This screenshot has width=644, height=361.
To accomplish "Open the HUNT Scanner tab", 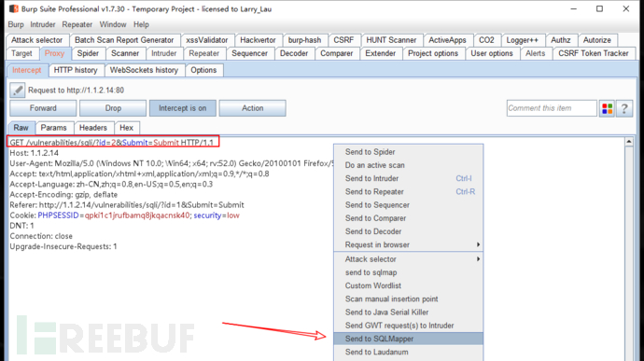I will pyautogui.click(x=391, y=40).
